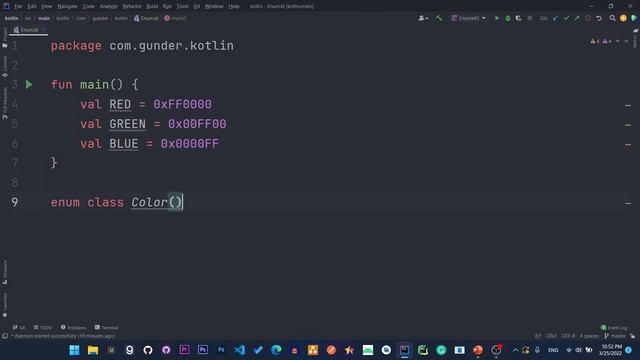Click the main() breadcrumb item
Screen dimensions: 640x360
pyautogui.click(x=176, y=18)
